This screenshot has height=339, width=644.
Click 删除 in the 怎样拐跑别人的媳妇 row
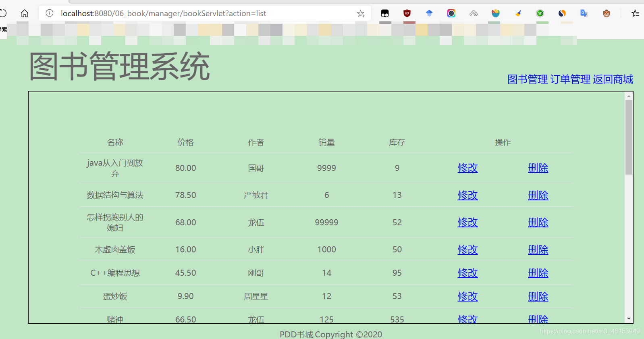(538, 223)
